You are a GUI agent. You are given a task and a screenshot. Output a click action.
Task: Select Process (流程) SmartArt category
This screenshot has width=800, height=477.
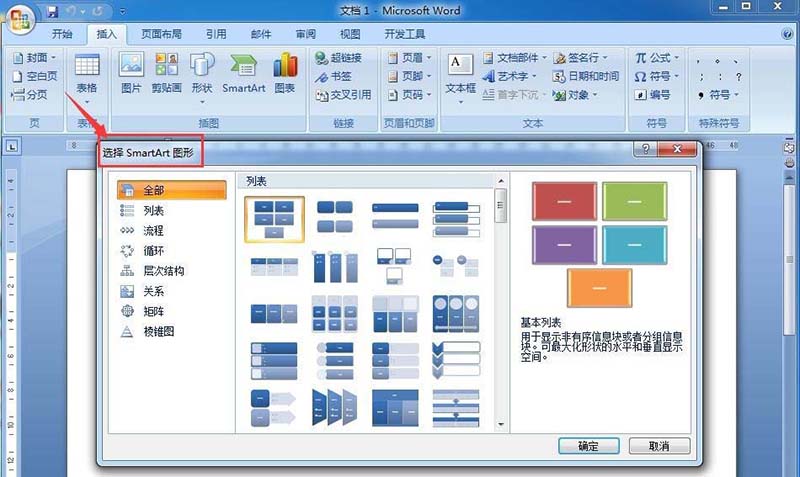point(171,231)
